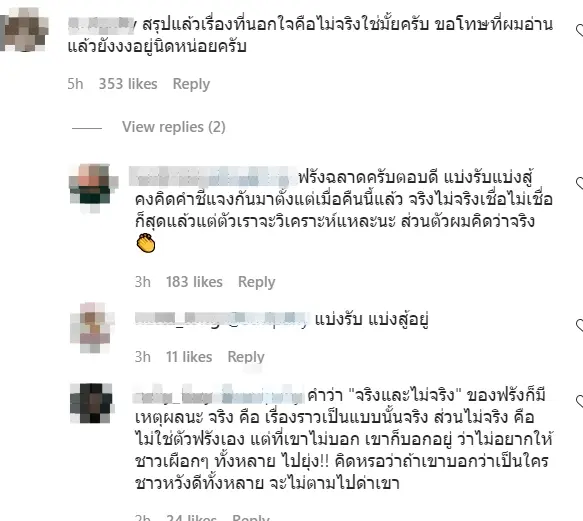
Task: Open the 353 likes list
Action: pyautogui.click(x=128, y=84)
